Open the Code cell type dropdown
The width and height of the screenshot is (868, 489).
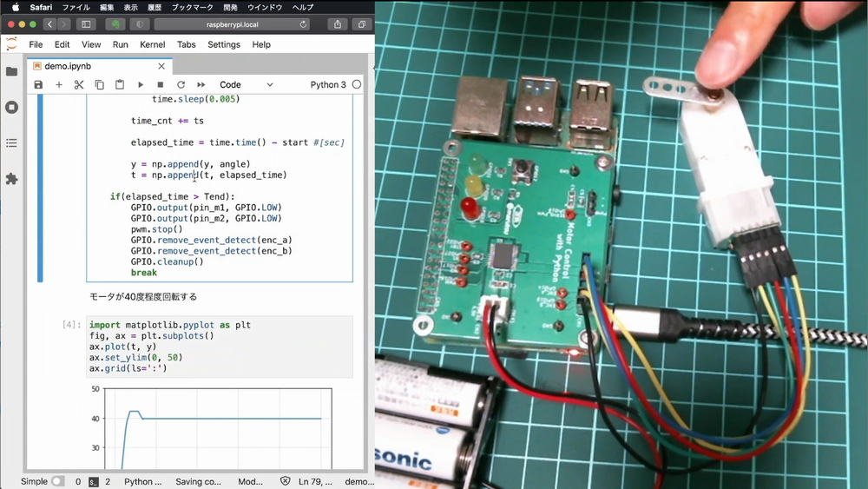click(246, 85)
